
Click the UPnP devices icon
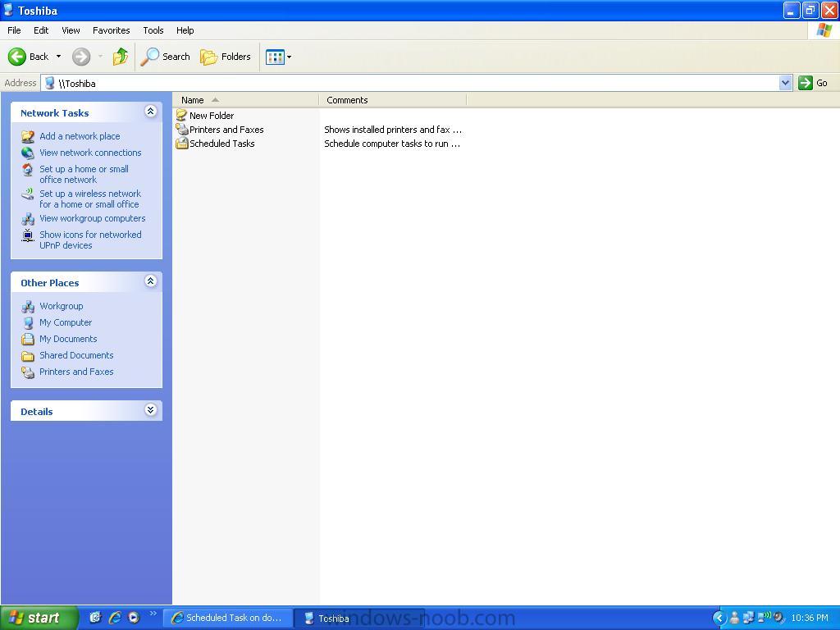(28, 235)
